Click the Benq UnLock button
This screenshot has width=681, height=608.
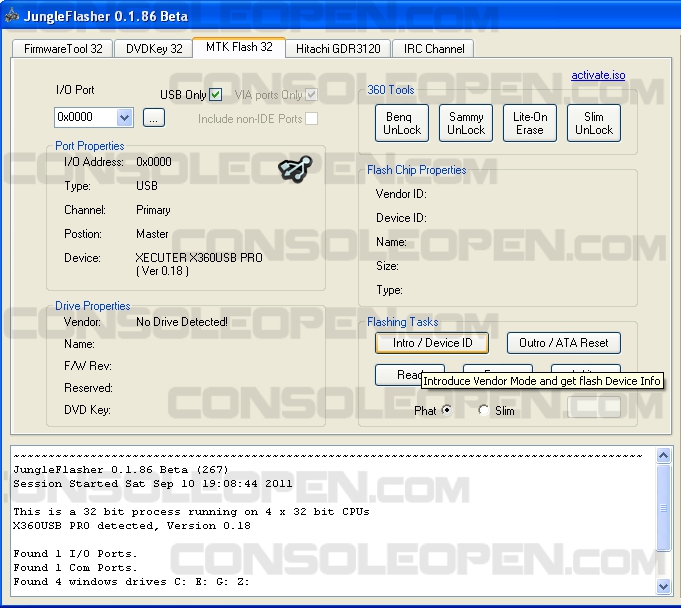(x=402, y=123)
